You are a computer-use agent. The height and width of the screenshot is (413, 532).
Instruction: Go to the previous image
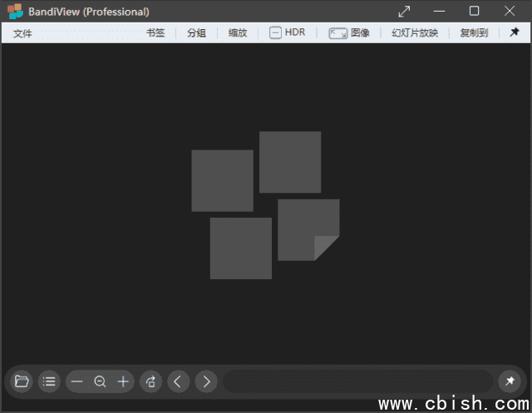coord(178,381)
